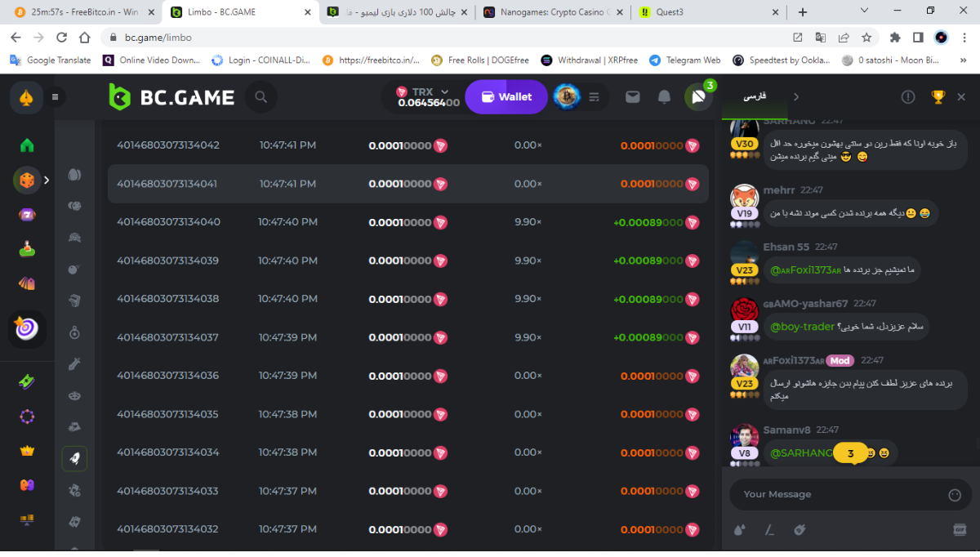Toggle the chat panel via chat bubble icon

point(697,97)
